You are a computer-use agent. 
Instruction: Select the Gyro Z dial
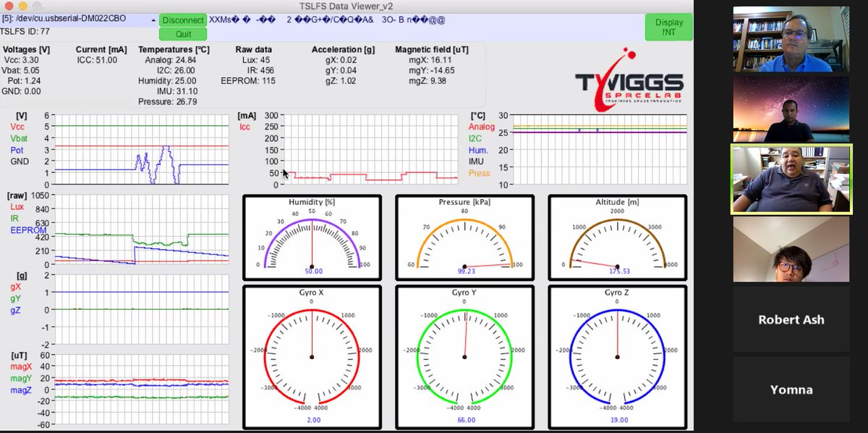[617, 356]
